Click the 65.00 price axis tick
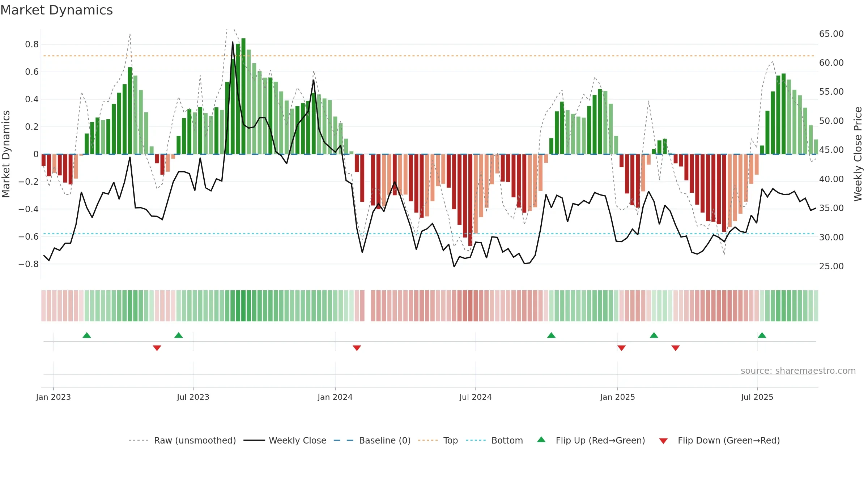This screenshot has height=488, width=868. click(x=831, y=34)
